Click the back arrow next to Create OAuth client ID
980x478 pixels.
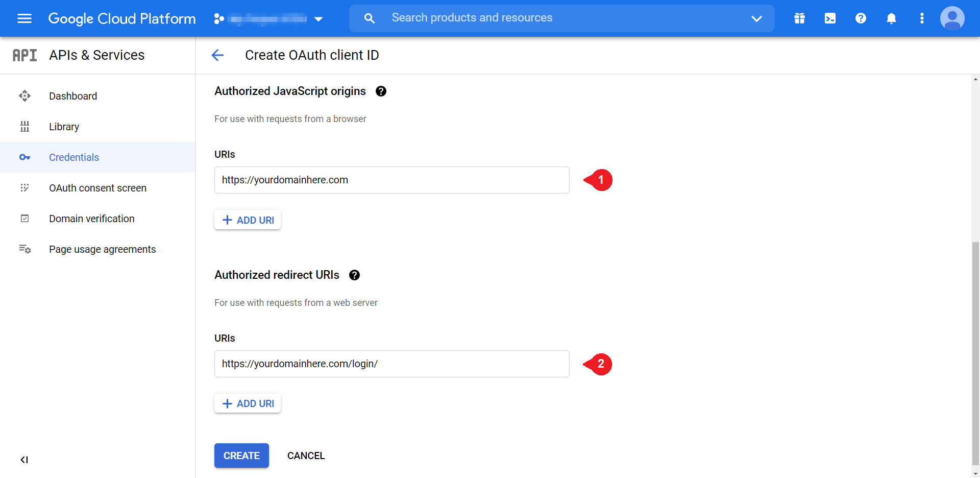(x=217, y=55)
